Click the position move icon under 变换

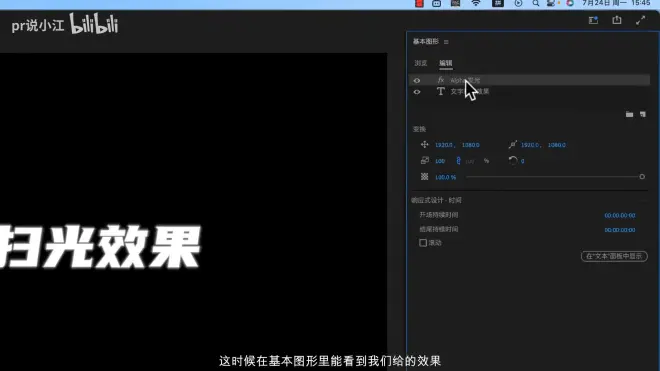click(x=424, y=144)
